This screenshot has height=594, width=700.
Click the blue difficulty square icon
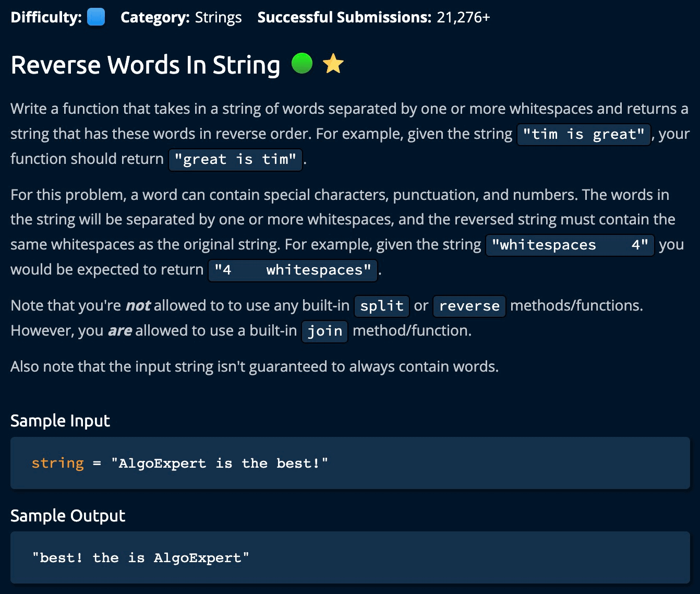coord(96,17)
